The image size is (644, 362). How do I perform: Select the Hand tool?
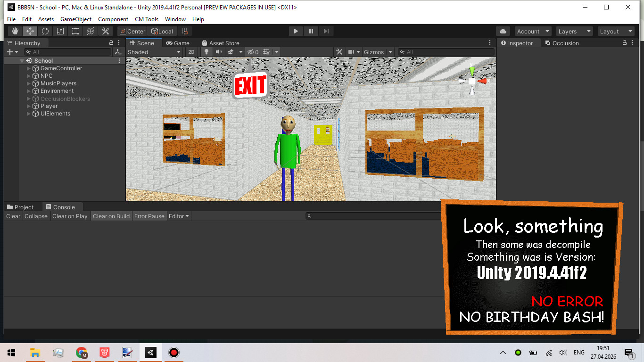point(15,31)
